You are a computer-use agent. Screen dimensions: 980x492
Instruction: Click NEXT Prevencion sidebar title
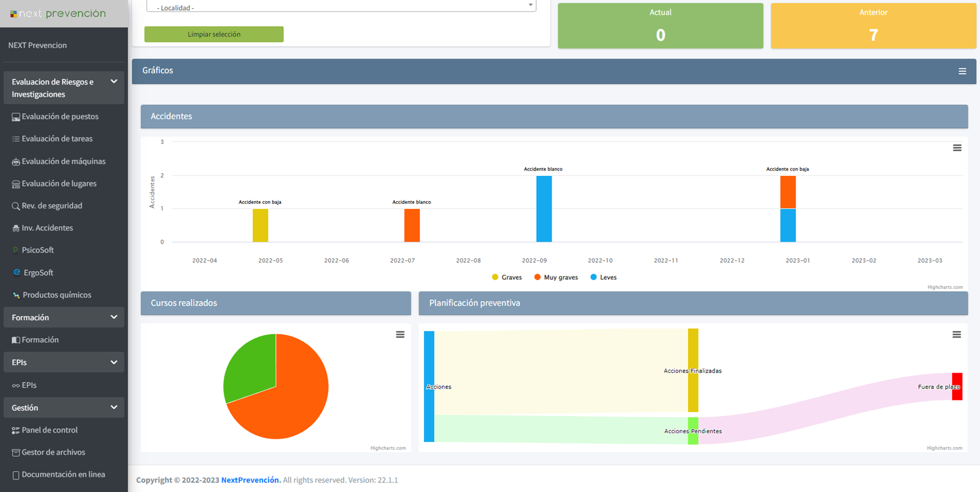click(38, 46)
